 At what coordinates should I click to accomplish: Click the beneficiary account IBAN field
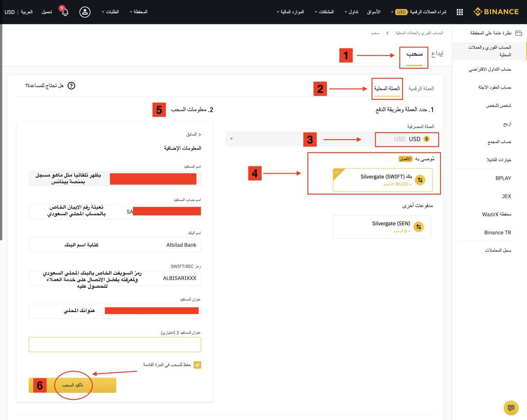pos(115,212)
